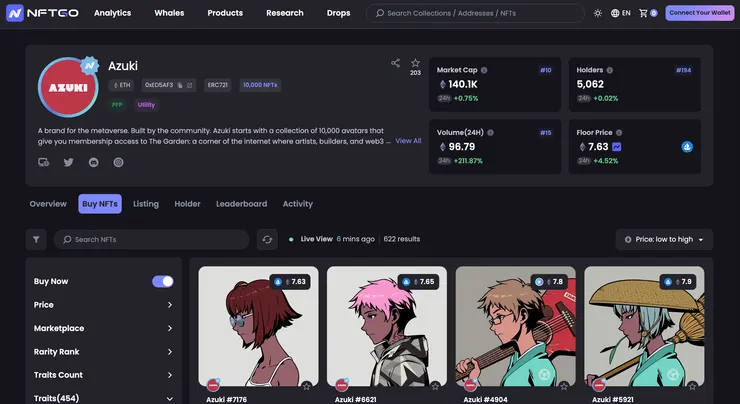
Task: Switch to the Holder tab
Action: tap(187, 204)
